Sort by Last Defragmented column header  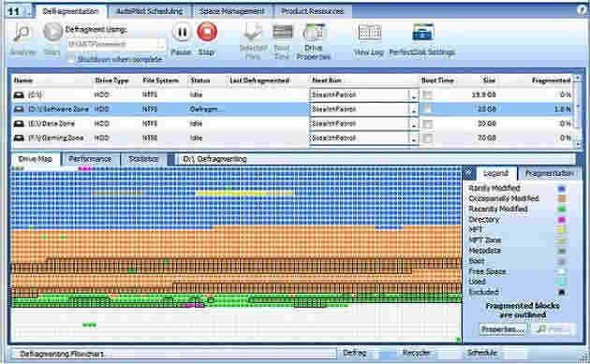(259, 80)
